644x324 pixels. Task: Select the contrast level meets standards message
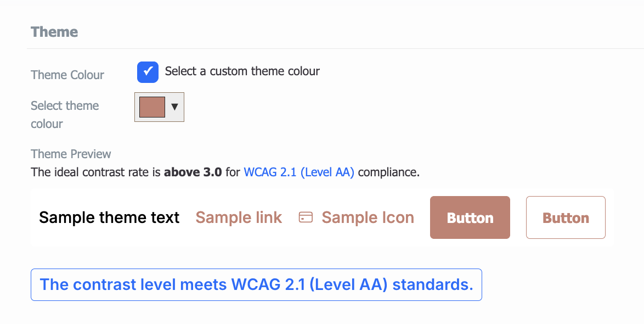(256, 284)
